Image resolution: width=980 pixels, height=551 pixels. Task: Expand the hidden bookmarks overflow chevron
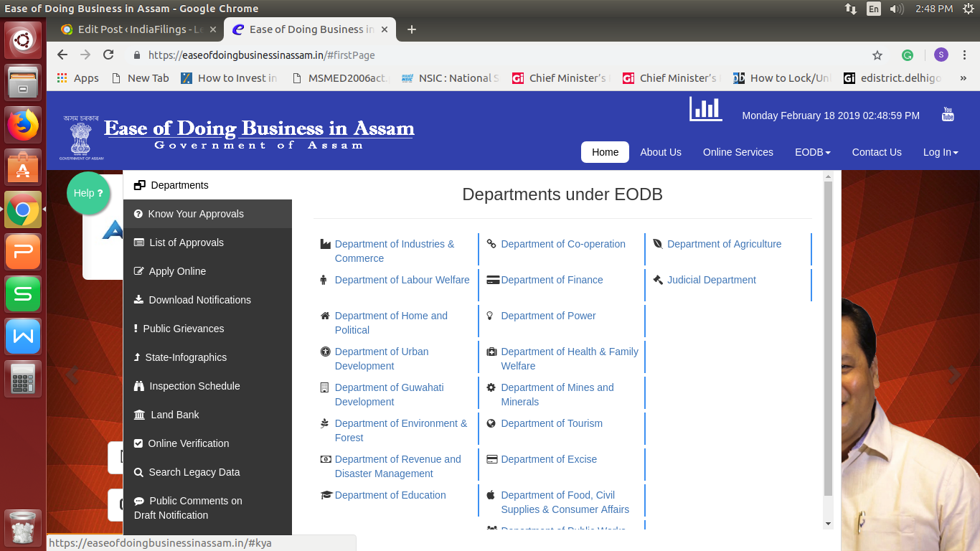pyautogui.click(x=964, y=77)
